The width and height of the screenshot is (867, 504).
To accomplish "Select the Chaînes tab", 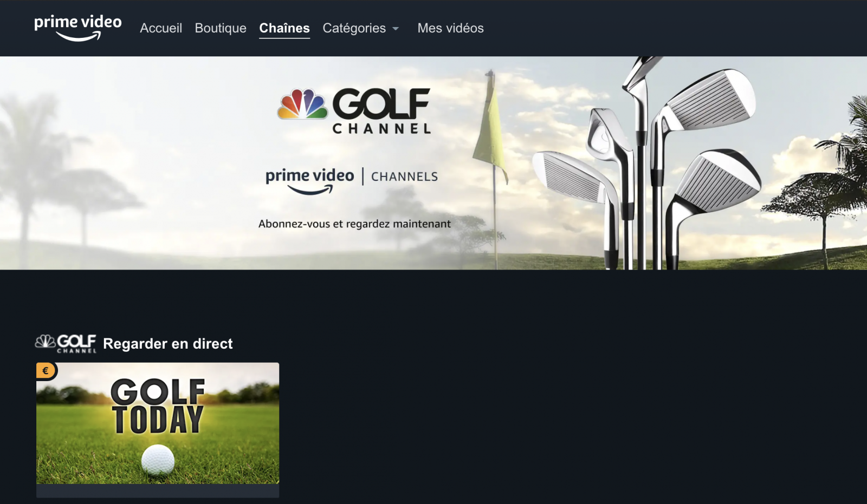I will click(284, 28).
